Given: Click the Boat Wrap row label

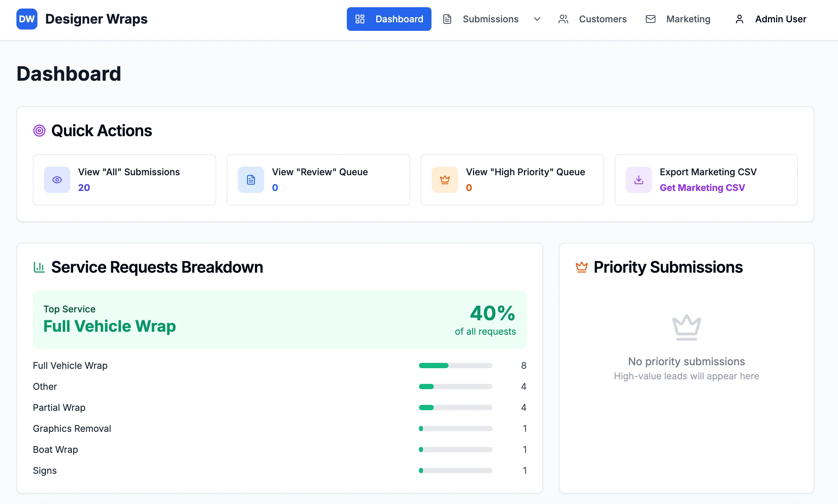Looking at the screenshot, I should click(x=55, y=450).
